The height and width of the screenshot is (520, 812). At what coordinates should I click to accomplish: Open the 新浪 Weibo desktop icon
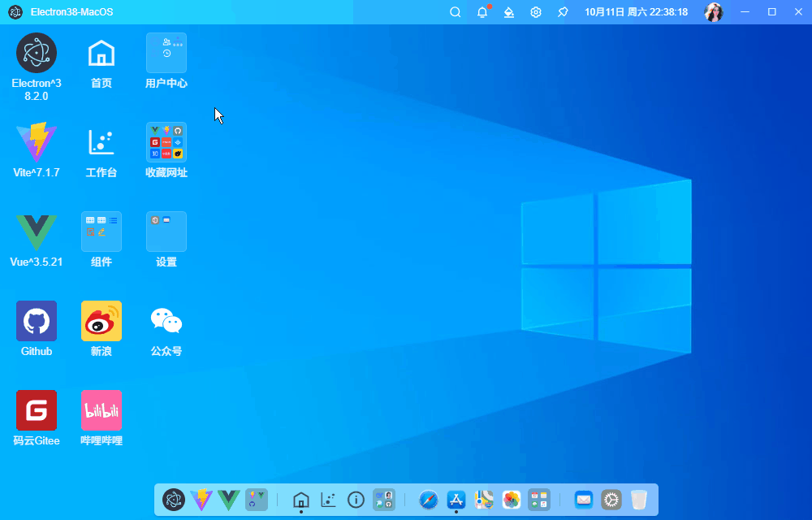(x=101, y=321)
